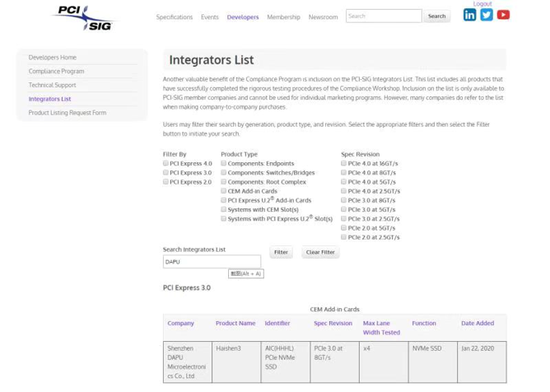
Task: Check the PCI Express 4.0 filter
Action: pos(165,163)
